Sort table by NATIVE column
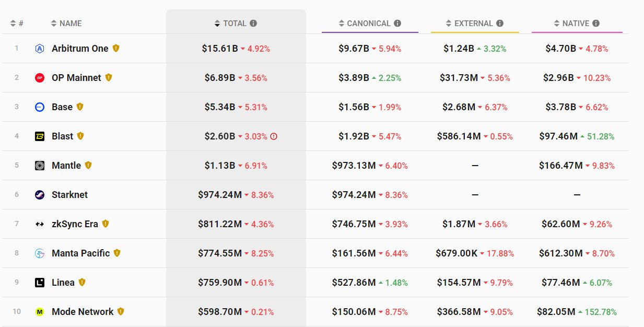This screenshot has width=644, height=327. coord(577,24)
